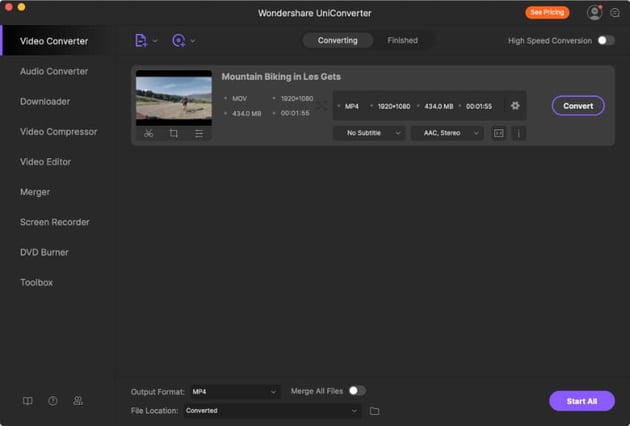630x426 pixels.
Task: Open the Mountain Biking video thumbnail
Action: [x=174, y=98]
